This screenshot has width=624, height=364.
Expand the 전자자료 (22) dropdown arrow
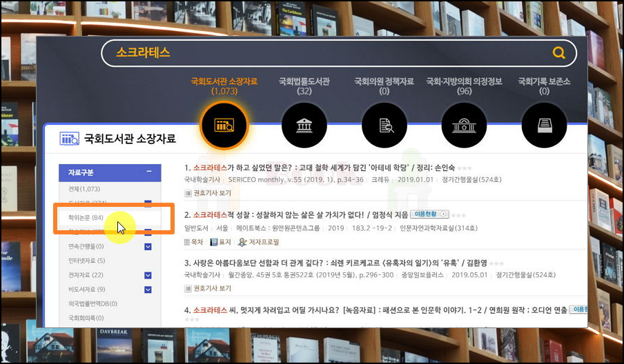(148, 275)
